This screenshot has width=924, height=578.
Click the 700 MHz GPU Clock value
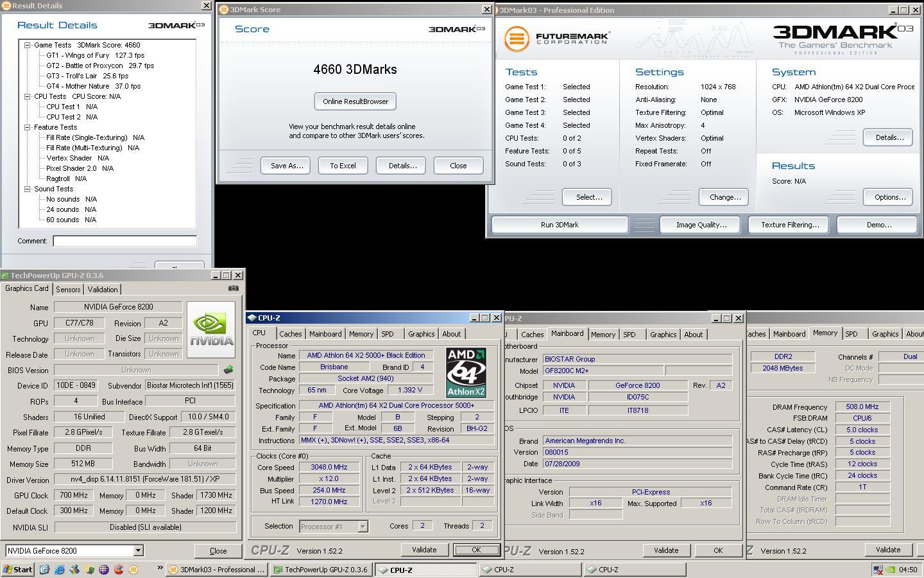74,495
